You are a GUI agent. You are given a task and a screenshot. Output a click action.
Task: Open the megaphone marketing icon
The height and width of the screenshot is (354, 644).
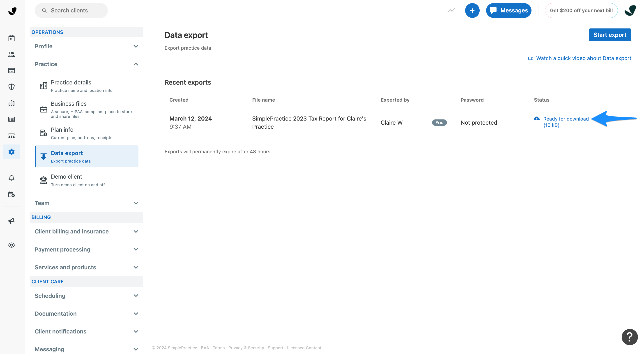click(x=11, y=221)
